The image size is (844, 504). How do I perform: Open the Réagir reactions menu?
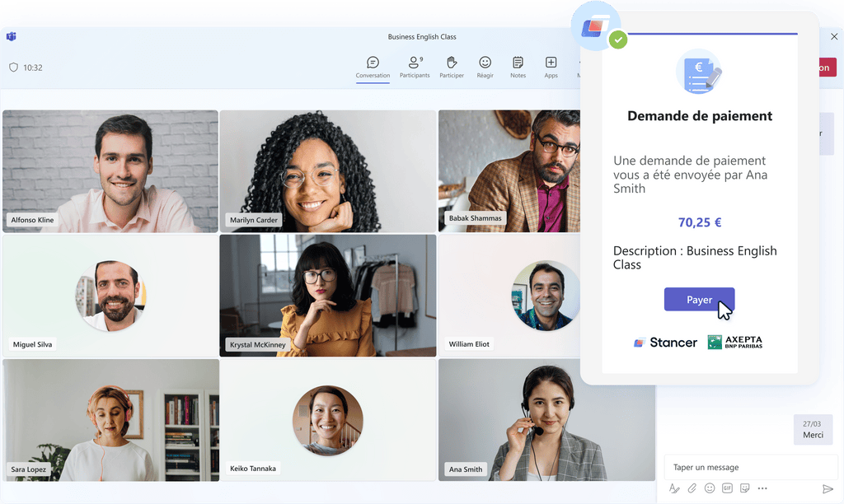[485, 67]
